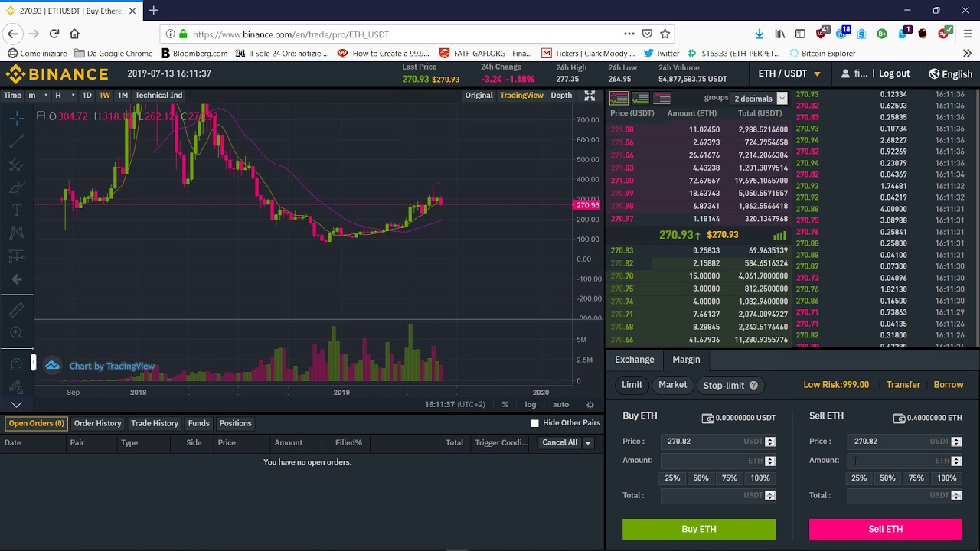Open the Binance logo home link
Screen dimensions: 980x551
(x=57, y=74)
